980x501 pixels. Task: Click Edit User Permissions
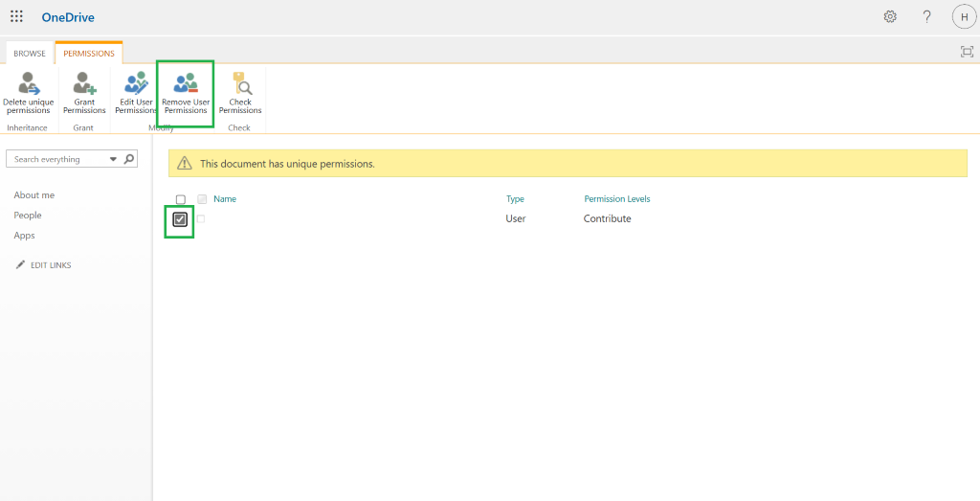click(136, 93)
